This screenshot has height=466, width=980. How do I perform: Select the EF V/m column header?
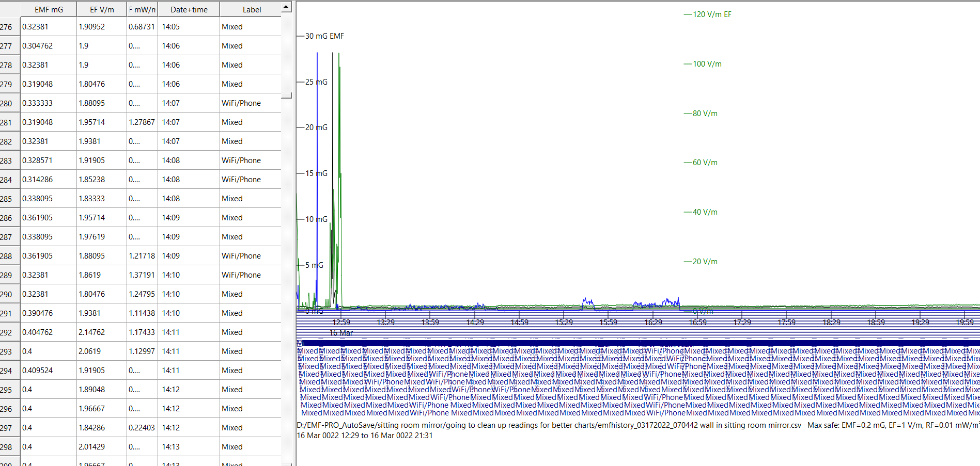[102, 9]
